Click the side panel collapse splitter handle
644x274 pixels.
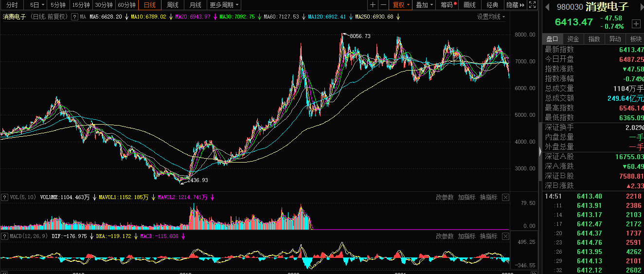point(540,152)
